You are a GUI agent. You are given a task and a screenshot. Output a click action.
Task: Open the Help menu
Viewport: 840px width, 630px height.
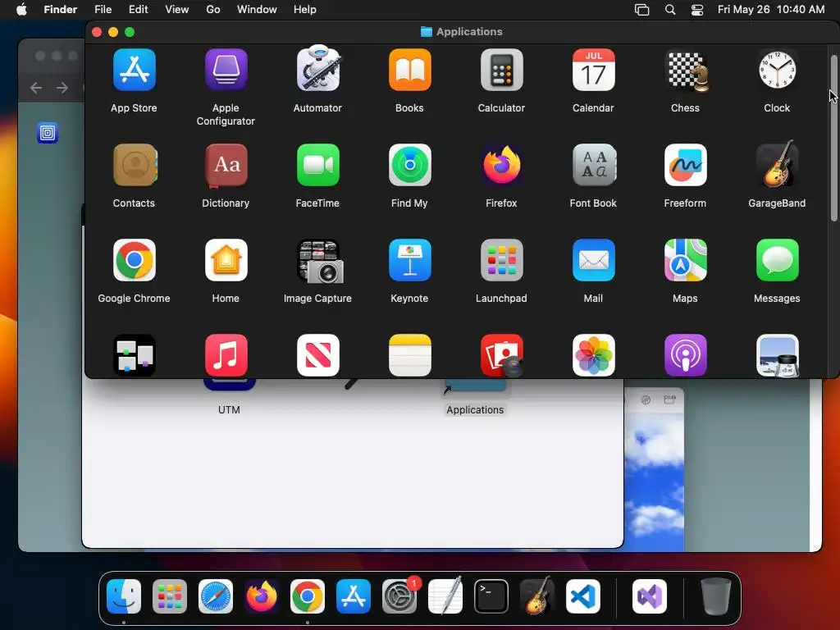[305, 10]
